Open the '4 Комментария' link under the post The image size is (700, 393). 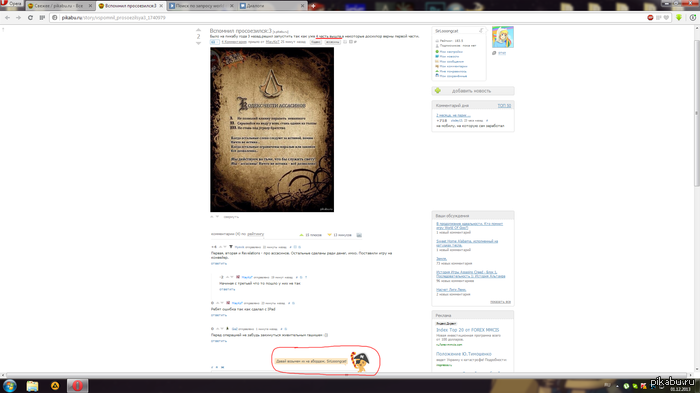pos(234,42)
